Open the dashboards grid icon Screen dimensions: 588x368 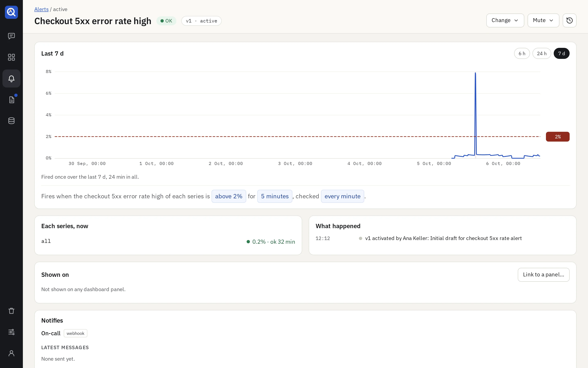(11, 57)
